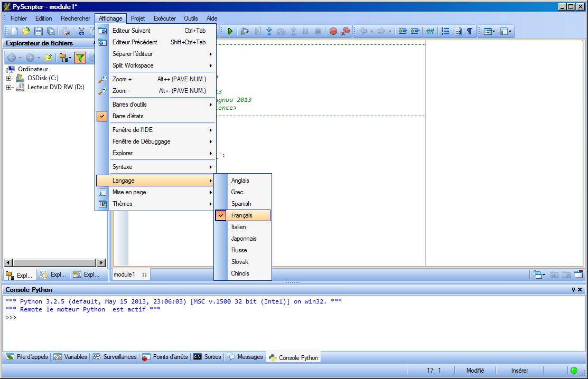Screen dimensions: 588x379
Task: Select Japonnais language option
Action: point(242,239)
